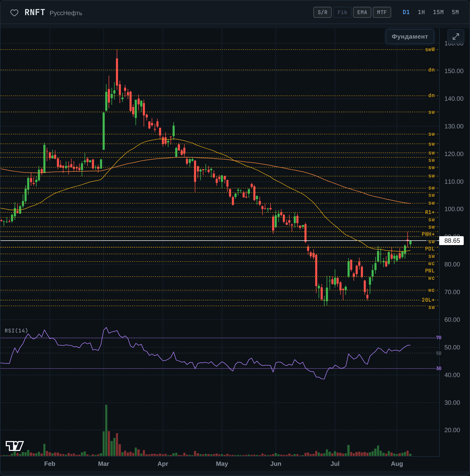Switch to 5M timeframe

[x=455, y=12]
